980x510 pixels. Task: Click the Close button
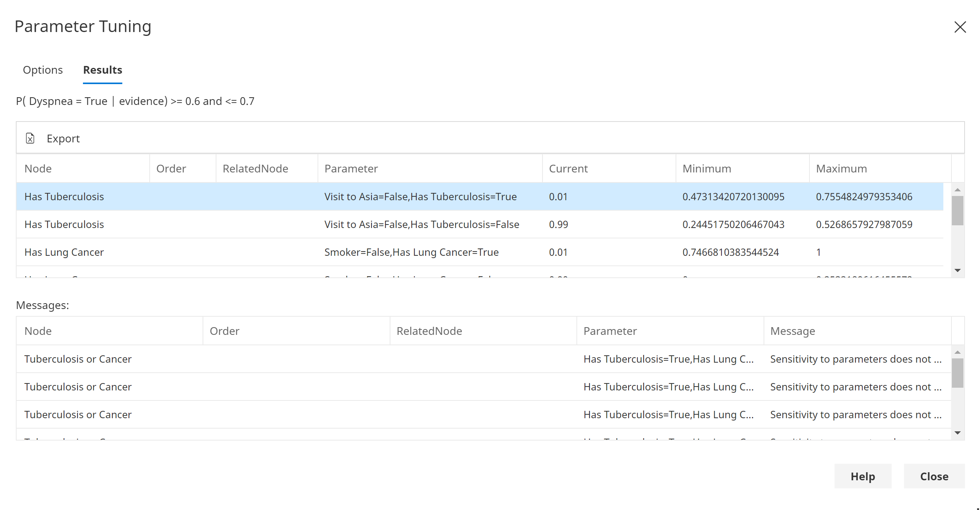click(934, 476)
